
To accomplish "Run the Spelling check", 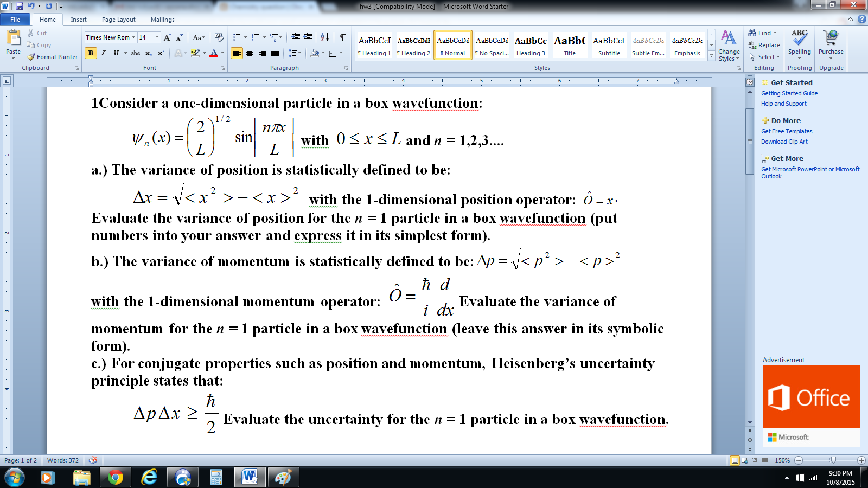I will 799,43.
